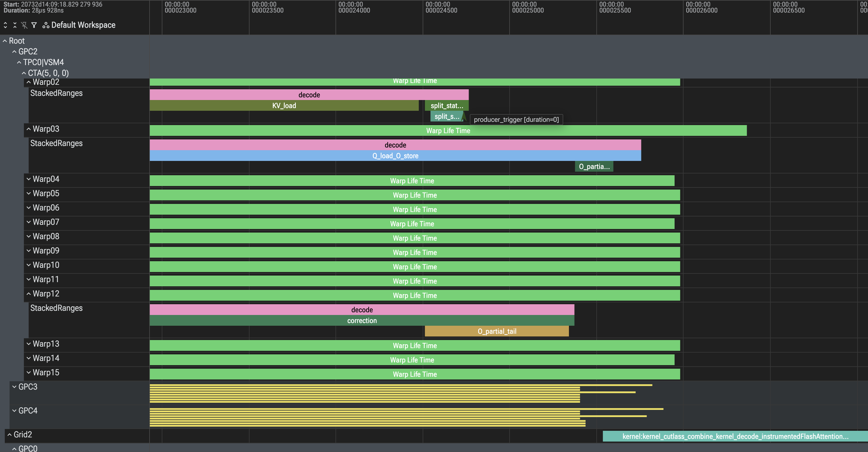
Task: Collapse the TPC0|VSM4 node
Action: tap(19, 62)
